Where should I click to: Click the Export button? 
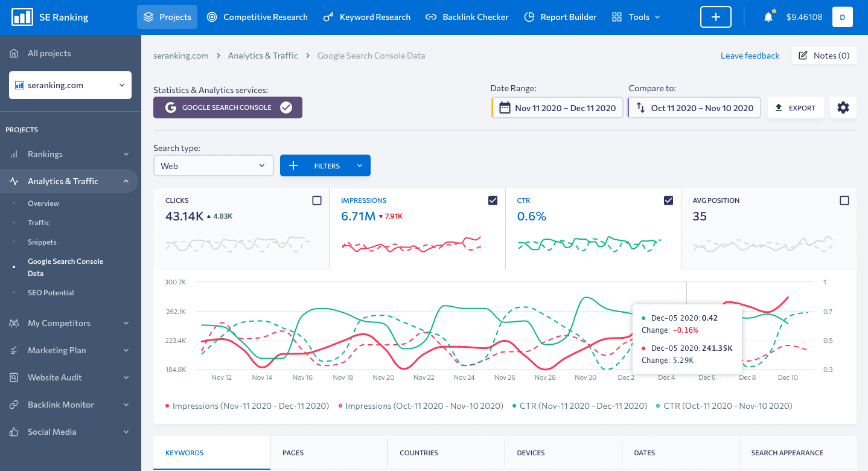795,107
